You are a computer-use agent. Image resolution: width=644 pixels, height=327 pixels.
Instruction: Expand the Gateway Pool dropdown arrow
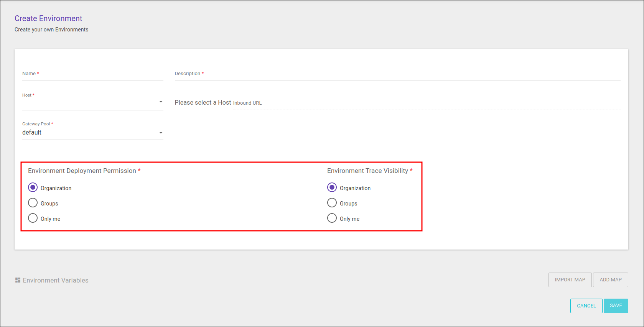click(x=161, y=133)
